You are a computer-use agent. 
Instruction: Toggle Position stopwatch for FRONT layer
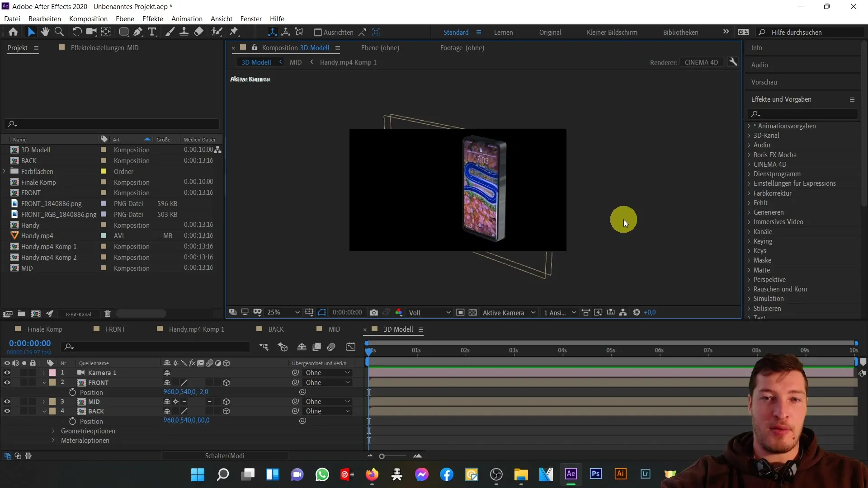tap(72, 392)
